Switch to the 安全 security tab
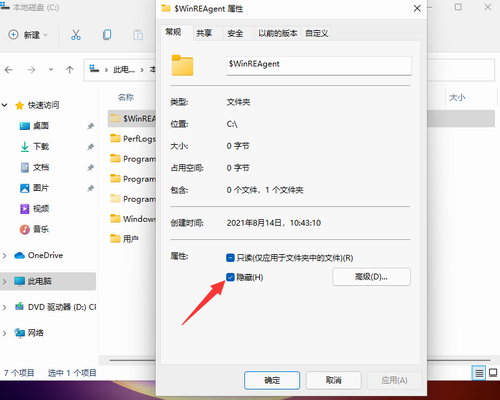Viewport: 500px width, 400px height. (235, 33)
